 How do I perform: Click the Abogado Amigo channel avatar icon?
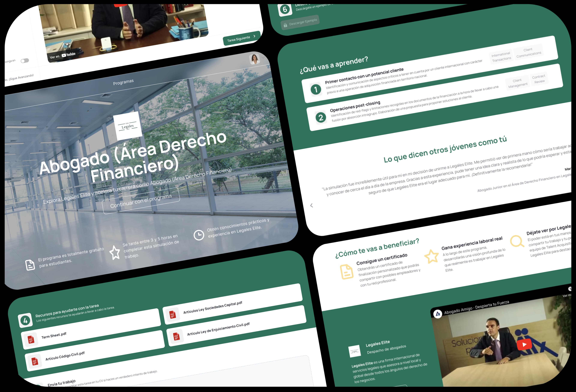click(438, 314)
